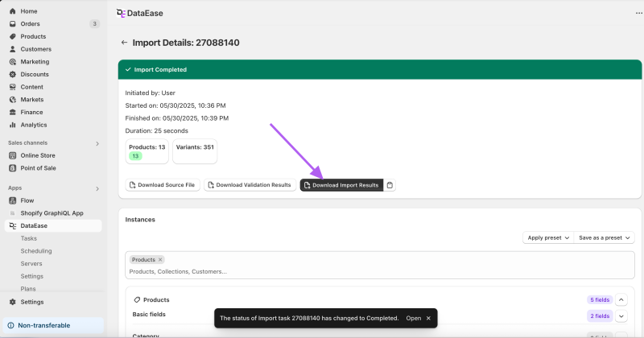Viewport: 644px width, 338px height.
Task: Open Orders in the sidebar
Action: click(30, 24)
